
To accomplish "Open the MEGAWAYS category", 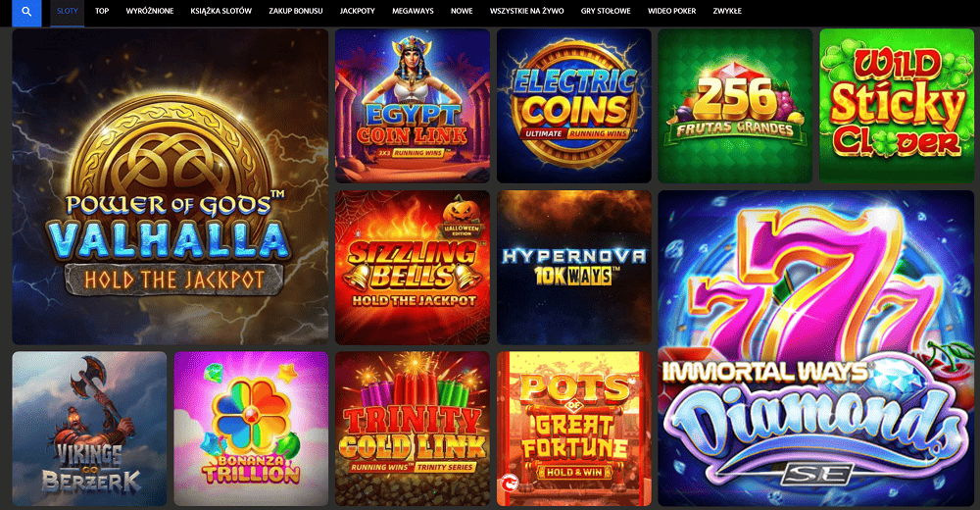I will pyautogui.click(x=413, y=11).
